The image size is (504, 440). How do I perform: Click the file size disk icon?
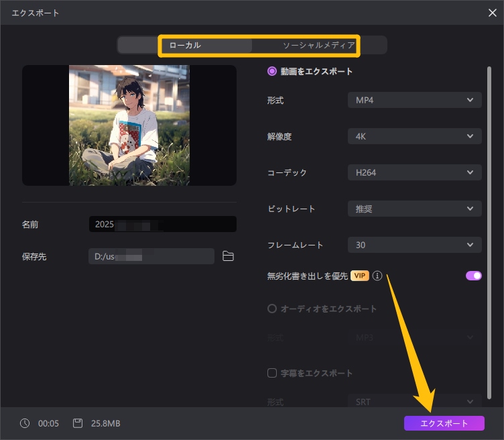(78, 423)
